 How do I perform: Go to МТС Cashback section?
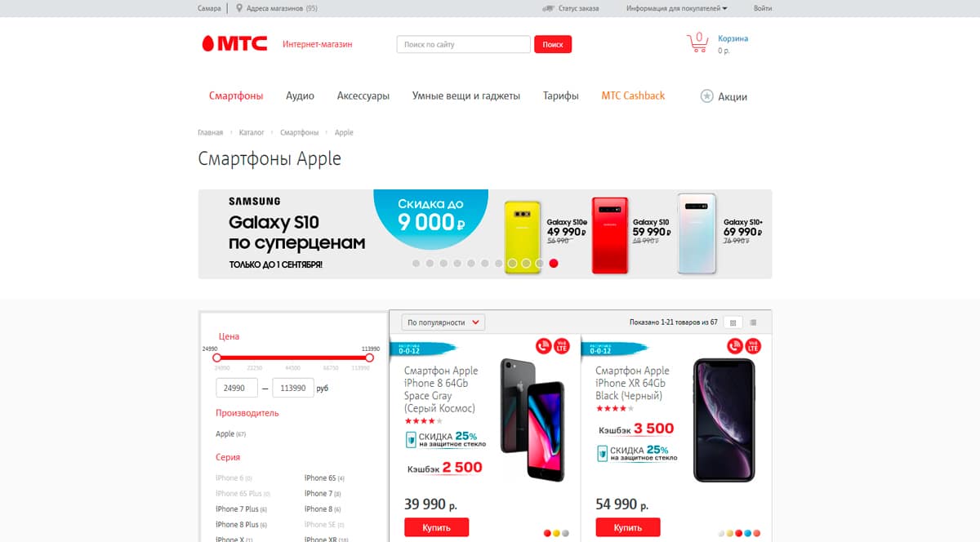633,96
